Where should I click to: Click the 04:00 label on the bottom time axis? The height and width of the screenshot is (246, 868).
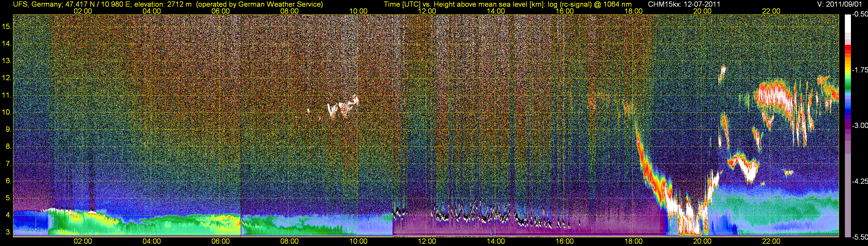(152, 241)
